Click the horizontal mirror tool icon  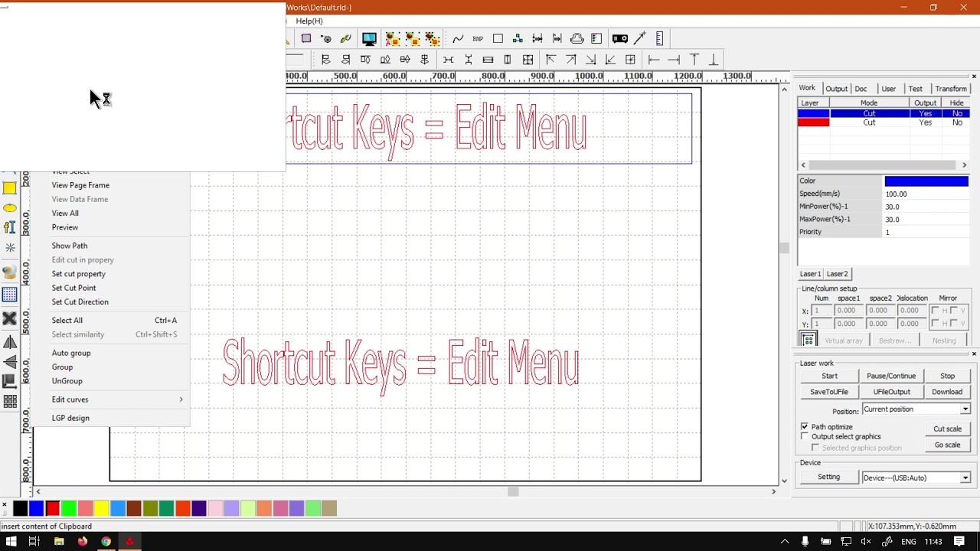click(x=10, y=342)
